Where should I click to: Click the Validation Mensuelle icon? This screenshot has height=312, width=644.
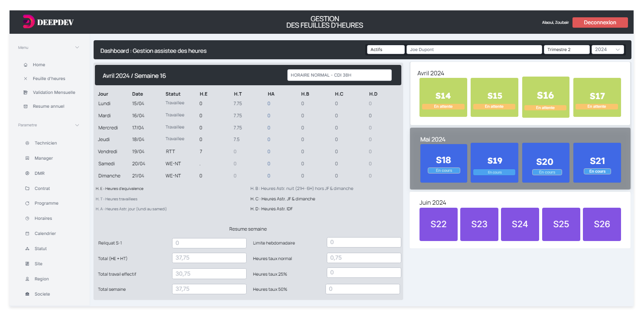coord(26,93)
